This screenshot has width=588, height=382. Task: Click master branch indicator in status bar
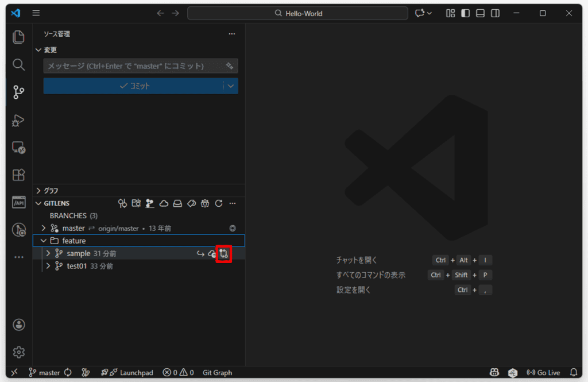point(44,372)
